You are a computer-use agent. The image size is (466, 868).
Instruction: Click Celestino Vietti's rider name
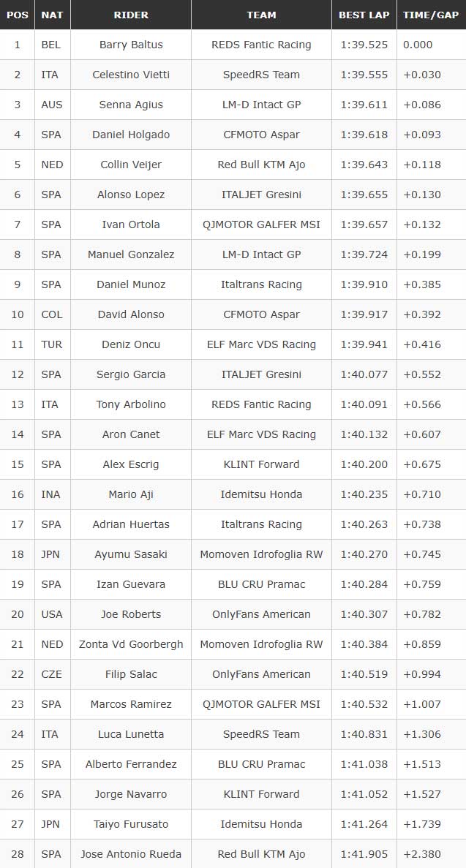(131, 75)
